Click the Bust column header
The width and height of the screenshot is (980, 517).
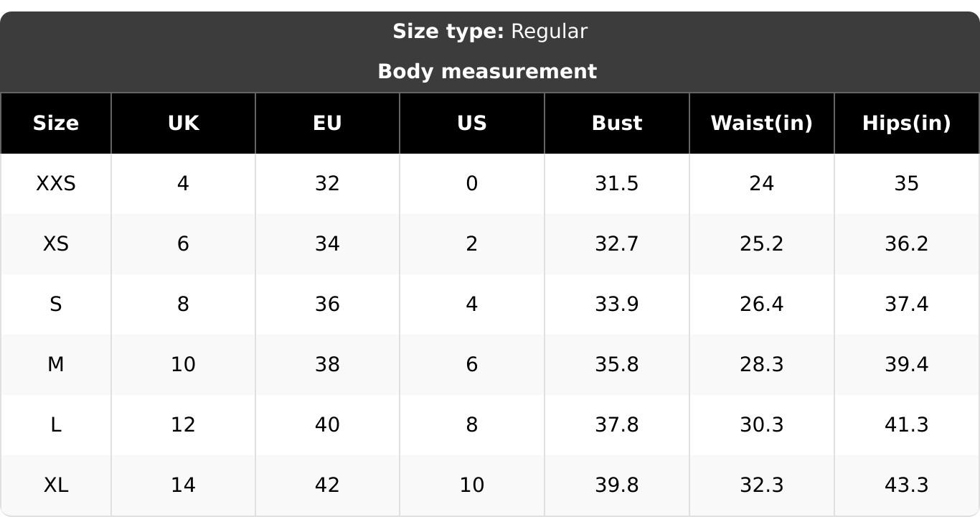616,124
